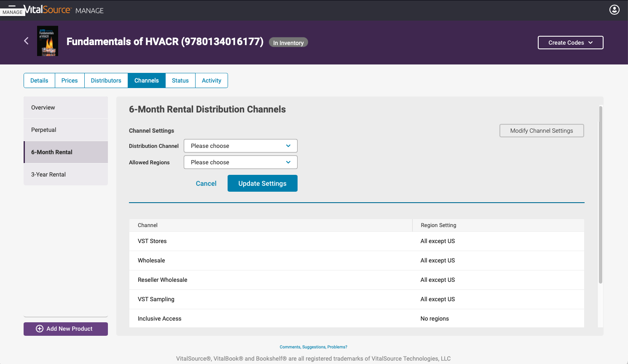
Task: Select the VST Sampling channel row
Action: click(357, 300)
